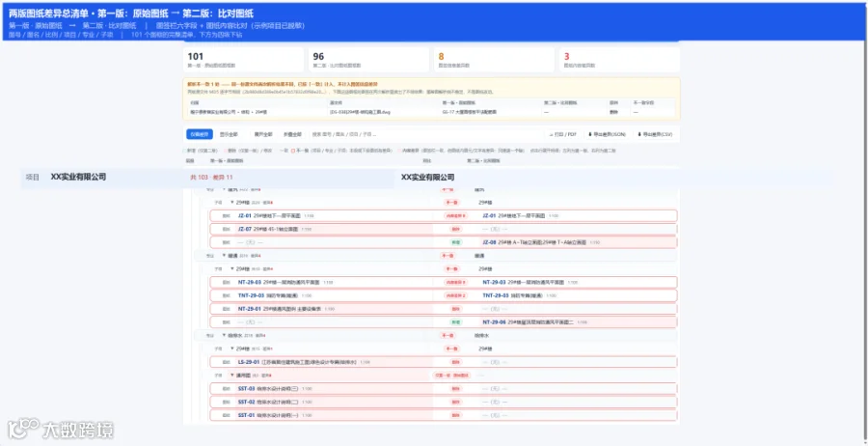Select the LS-29-01 drawing row

pos(444,362)
